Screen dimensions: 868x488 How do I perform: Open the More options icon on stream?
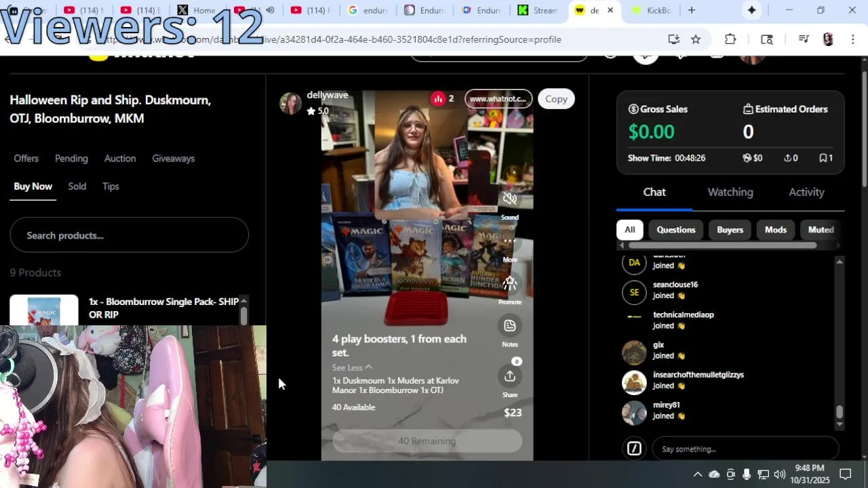(x=510, y=241)
